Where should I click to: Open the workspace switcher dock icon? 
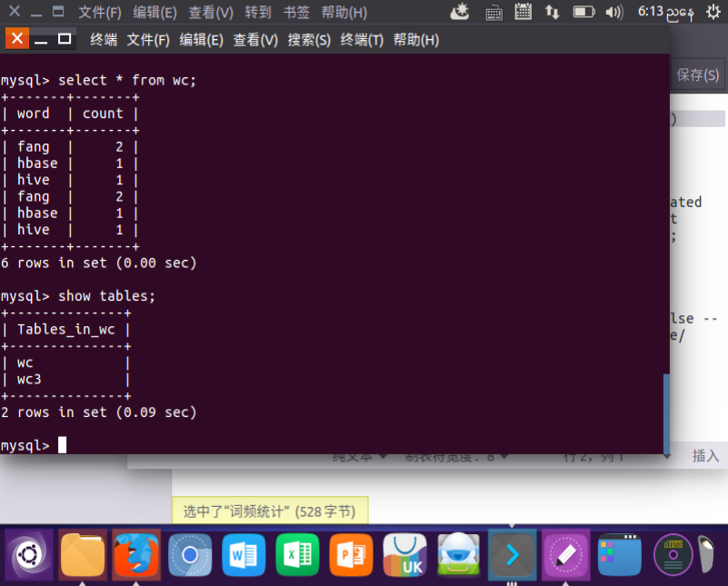click(x=620, y=554)
